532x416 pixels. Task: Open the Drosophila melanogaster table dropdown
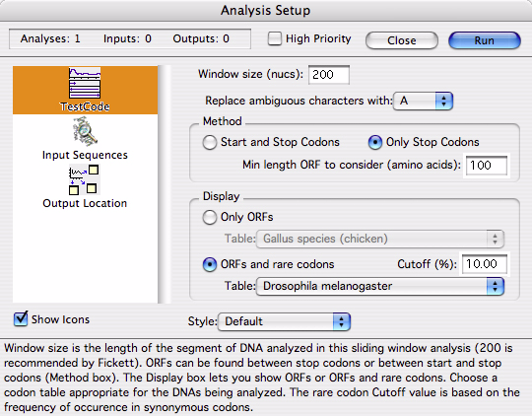[x=380, y=286]
